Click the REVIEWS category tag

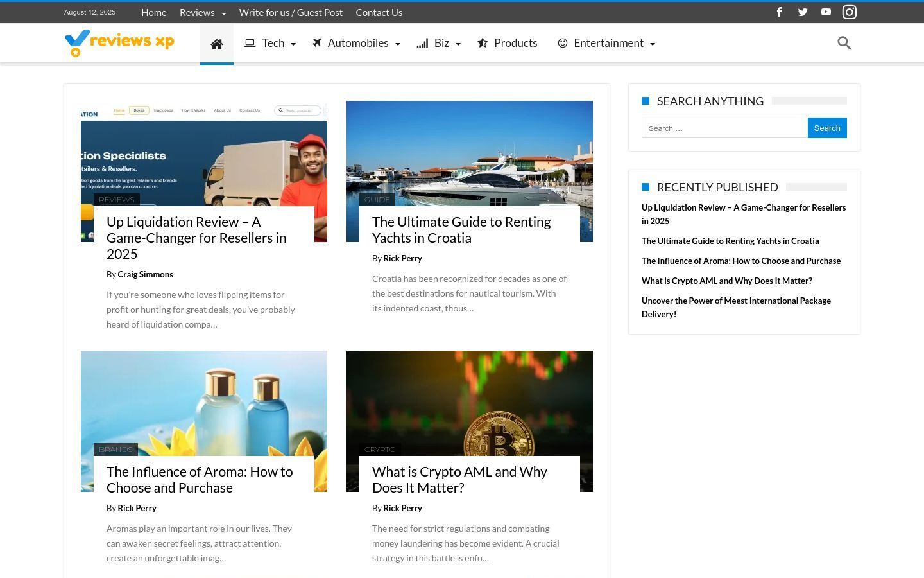point(116,200)
